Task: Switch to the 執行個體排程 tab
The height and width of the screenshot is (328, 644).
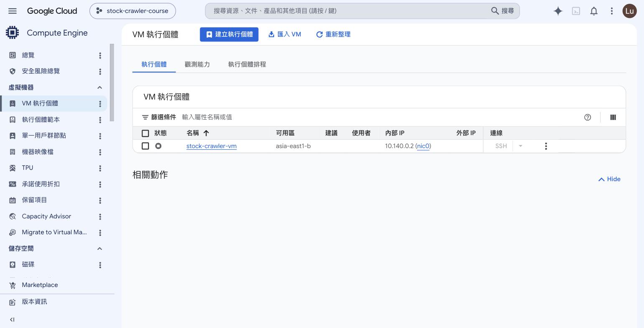Action: pyautogui.click(x=247, y=64)
